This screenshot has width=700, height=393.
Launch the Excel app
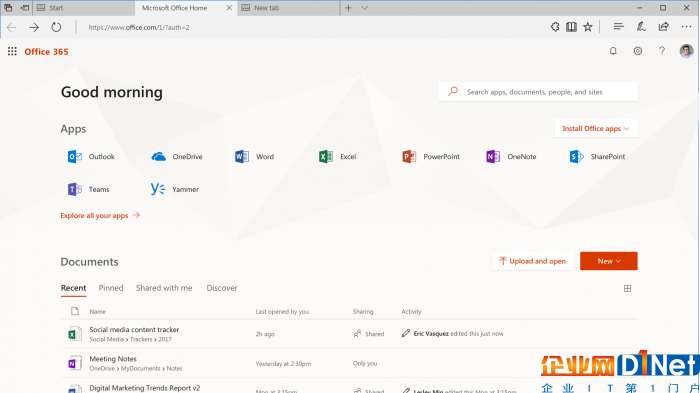click(338, 157)
